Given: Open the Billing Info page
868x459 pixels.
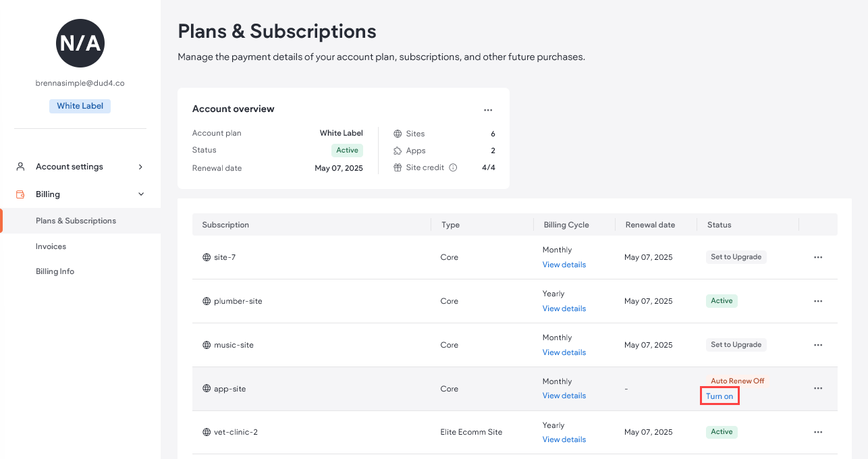Looking at the screenshot, I should 55,271.
